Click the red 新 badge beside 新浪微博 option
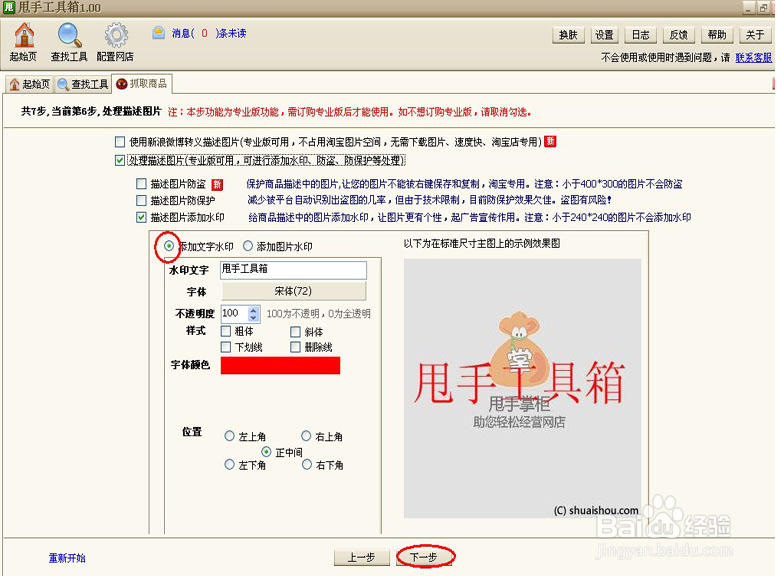 click(550, 142)
